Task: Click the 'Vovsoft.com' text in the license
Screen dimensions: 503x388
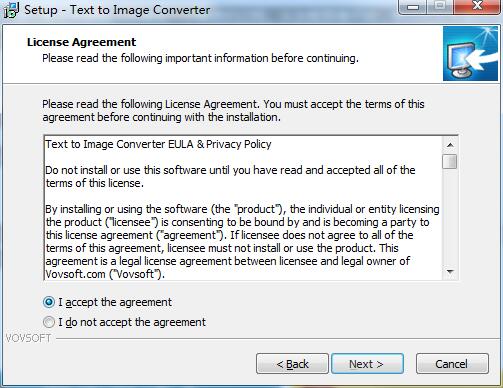Action: [75, 274]
